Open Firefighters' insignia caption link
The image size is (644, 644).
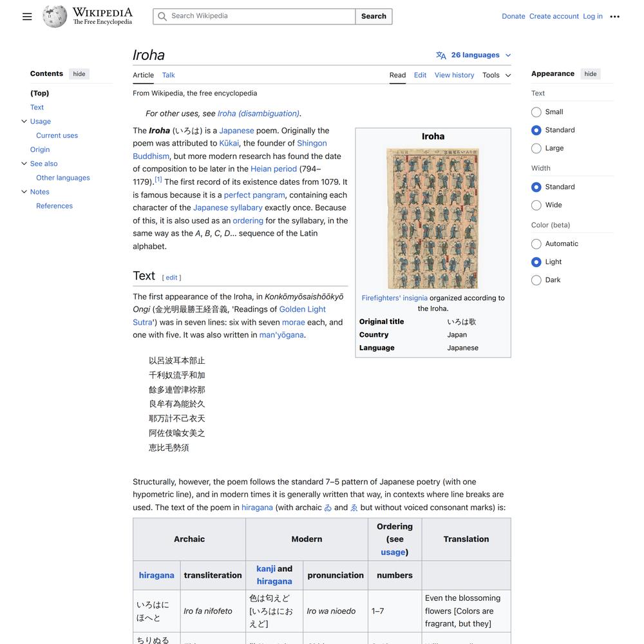coord(394,298)
